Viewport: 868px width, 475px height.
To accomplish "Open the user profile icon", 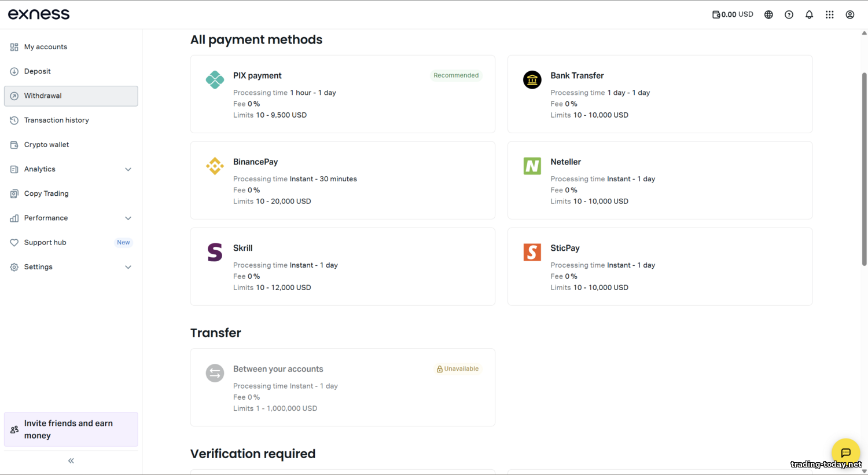I will pos(849,14).
